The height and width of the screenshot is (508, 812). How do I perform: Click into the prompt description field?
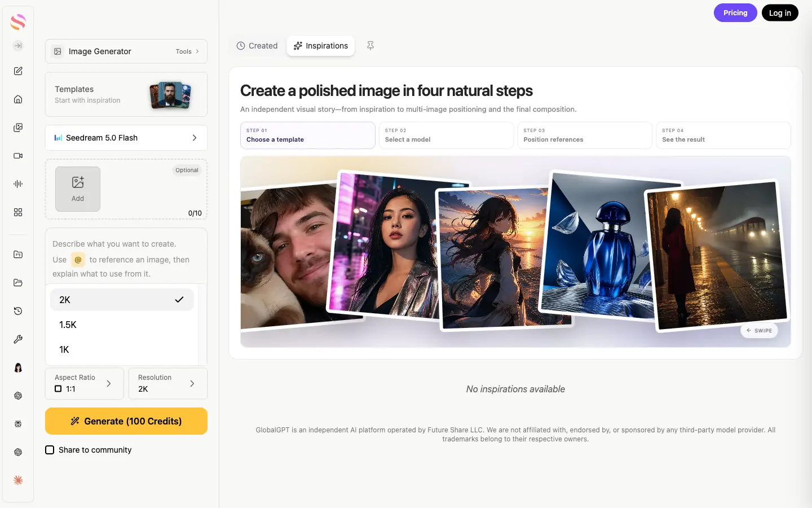pyautogui.click(x=126, y=259)
